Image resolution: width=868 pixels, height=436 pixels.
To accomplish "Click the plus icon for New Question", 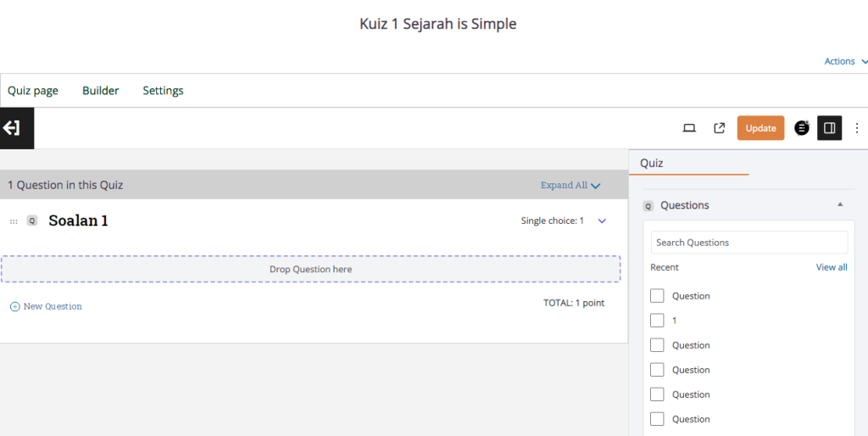I will 14,306.
